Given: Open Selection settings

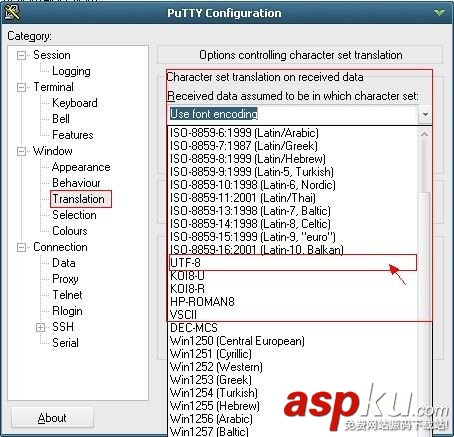Looking at the screenshot, I should point(74,215).
